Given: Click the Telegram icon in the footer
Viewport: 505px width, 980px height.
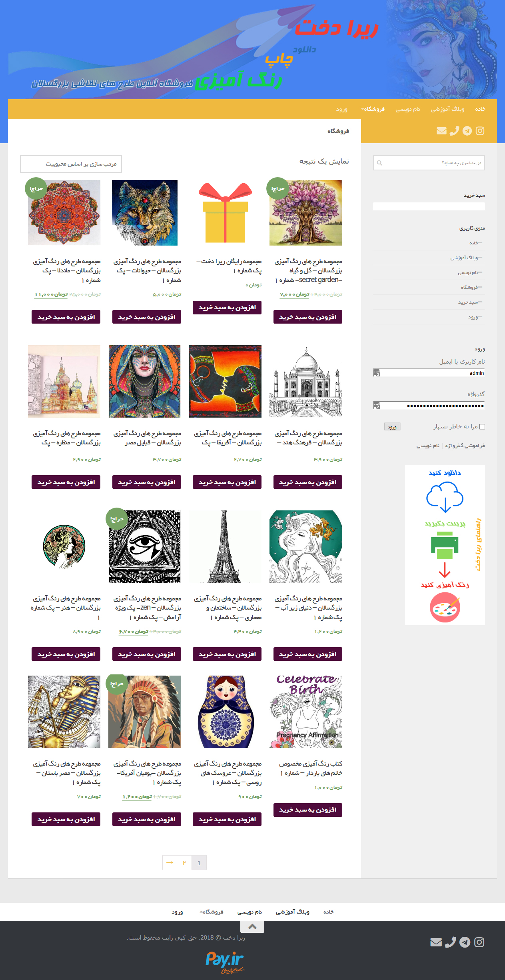Looking at the screenshot, I should click(x=465, y=942).
